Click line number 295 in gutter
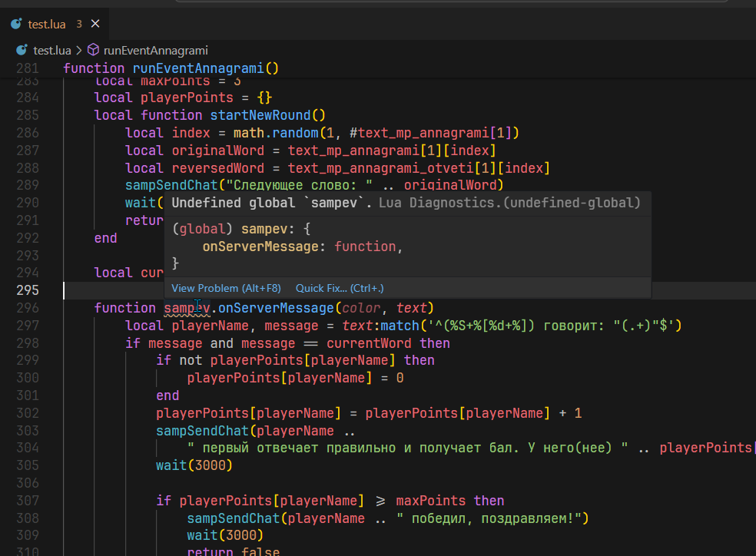Viewport: 756px width, 556px height. point(28,290)
